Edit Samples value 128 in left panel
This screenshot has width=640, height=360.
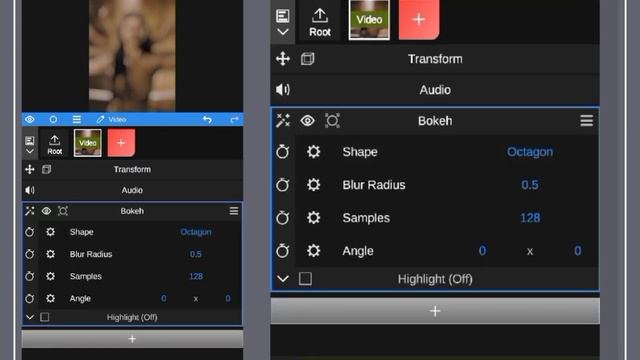pyautogui.click(x=196, y=276)
